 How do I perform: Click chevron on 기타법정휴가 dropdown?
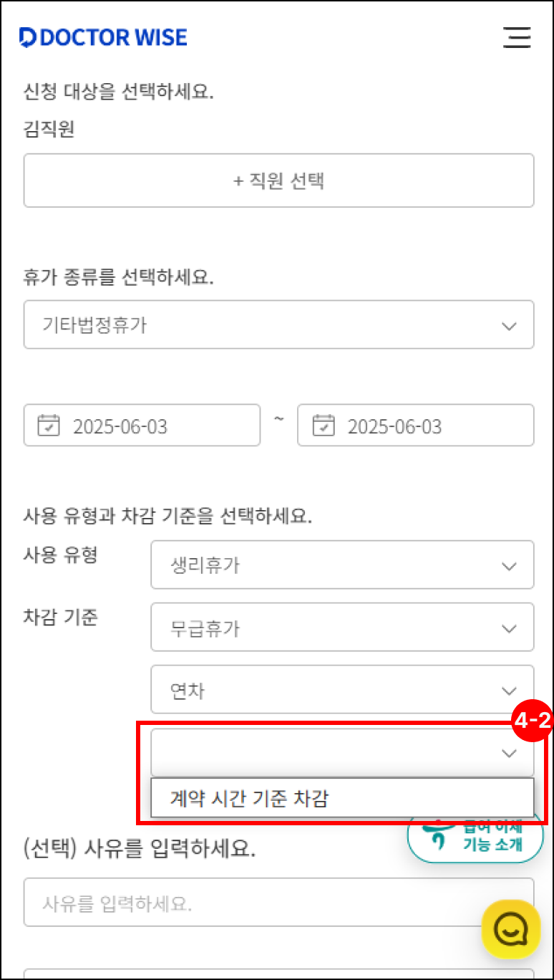pos(510,326)
